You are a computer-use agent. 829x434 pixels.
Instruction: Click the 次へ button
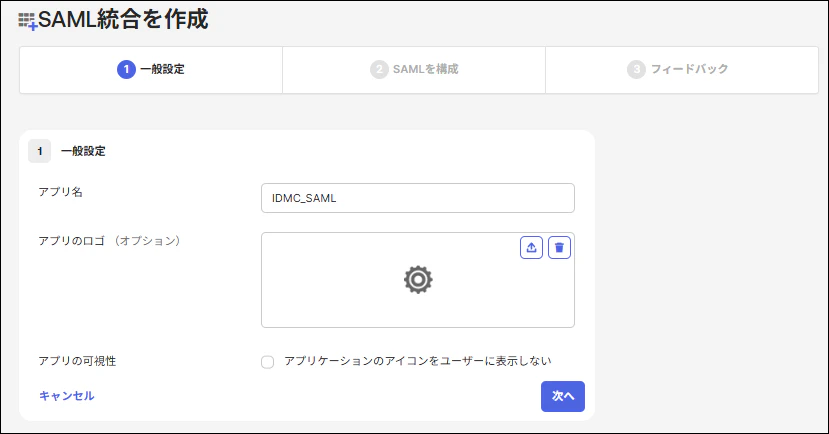[x=563, y=396]
